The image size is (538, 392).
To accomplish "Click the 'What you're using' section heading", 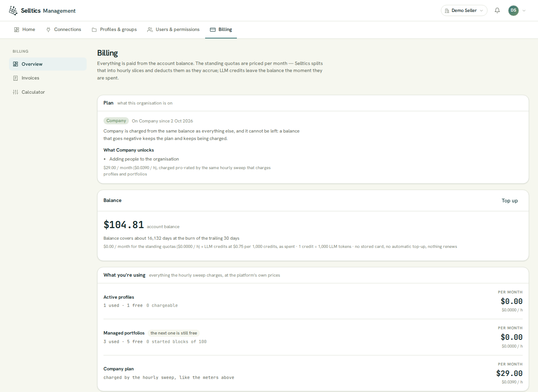I will pos(124,275).
